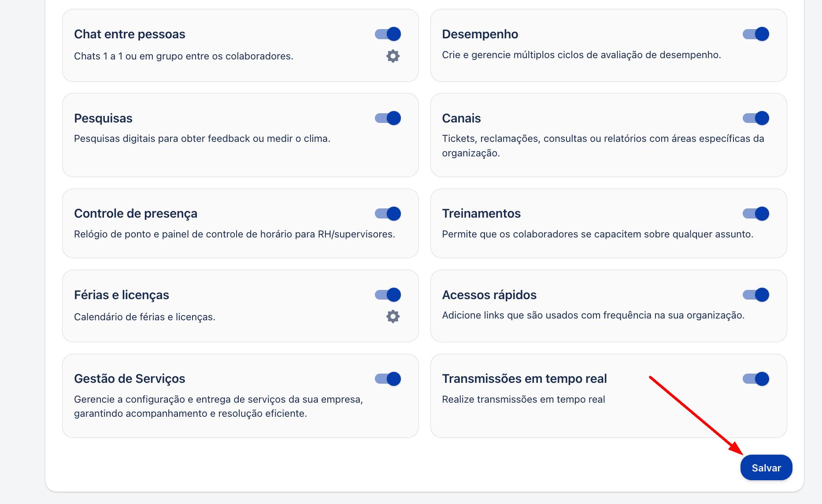Disable the Chat entre pessoas toggle
This screenshot has height=504, width=822.
(x=388, y=34)
